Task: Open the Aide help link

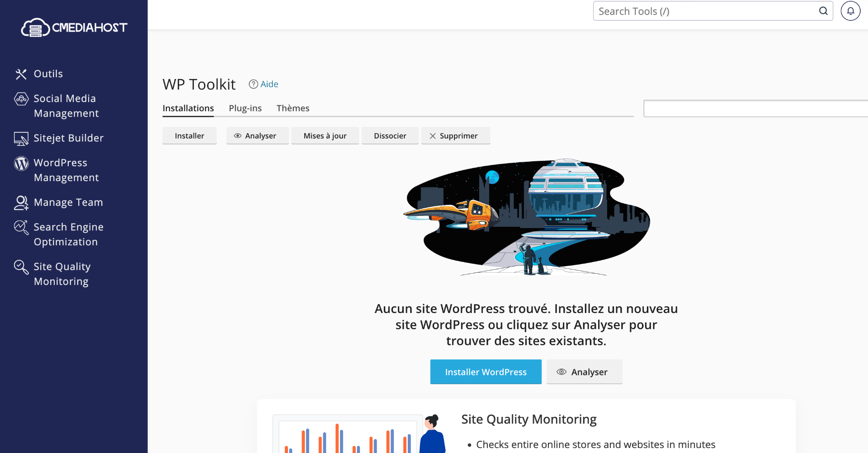Action: click(269, 84)
